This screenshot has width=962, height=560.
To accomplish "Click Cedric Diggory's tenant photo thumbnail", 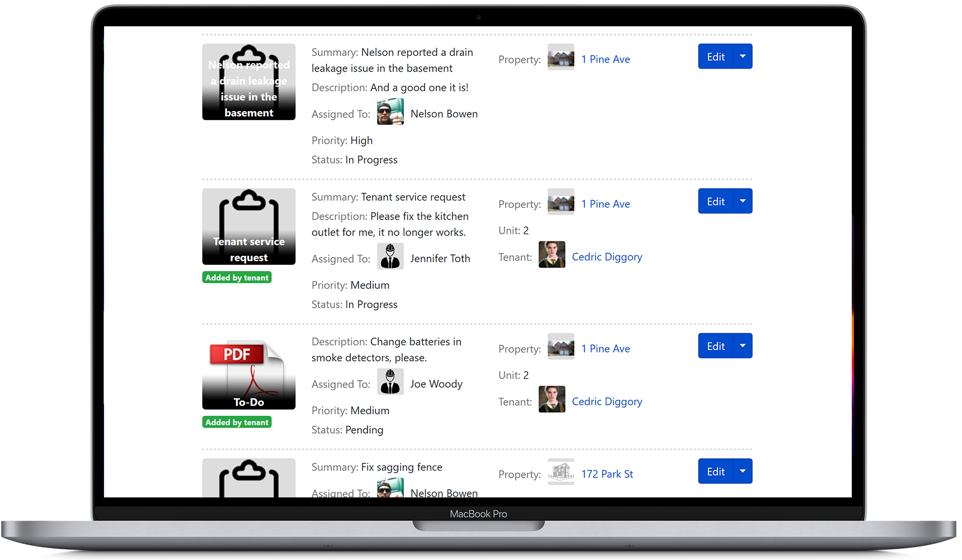I will (x=551, y=254).
